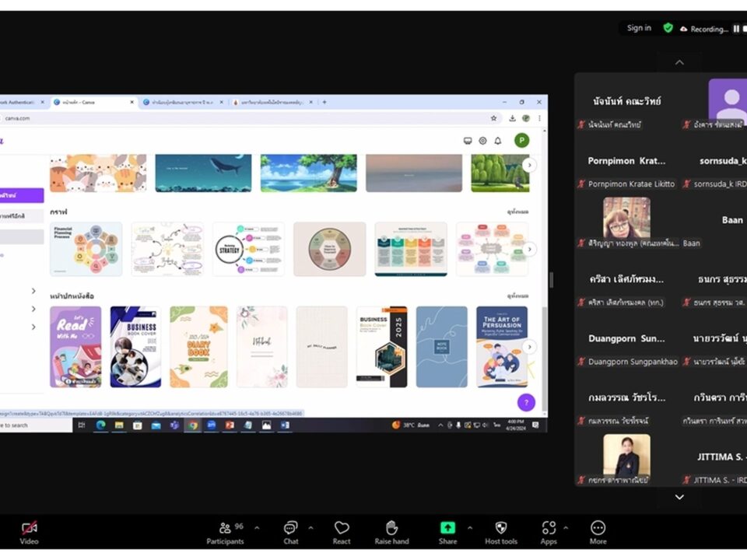Open a new browser tab
Viewport: 747px width, 560px height.
(x=324, y=102)
